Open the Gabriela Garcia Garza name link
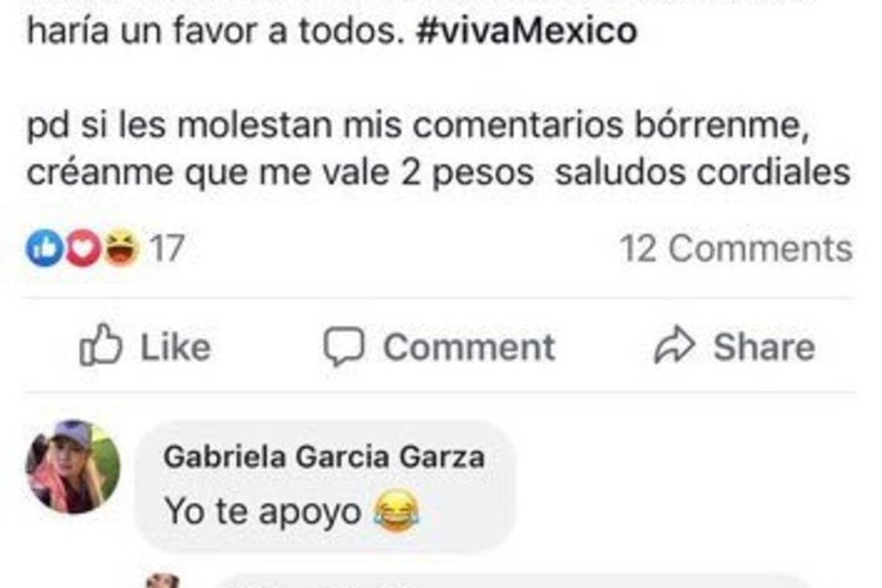Screen dimensions: 882x588 click(324, 457)
